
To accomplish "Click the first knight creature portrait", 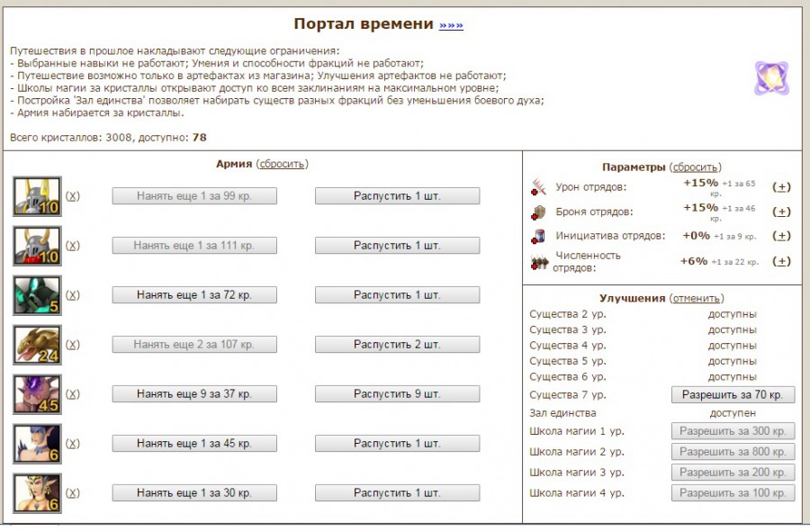I will [37, 196].
